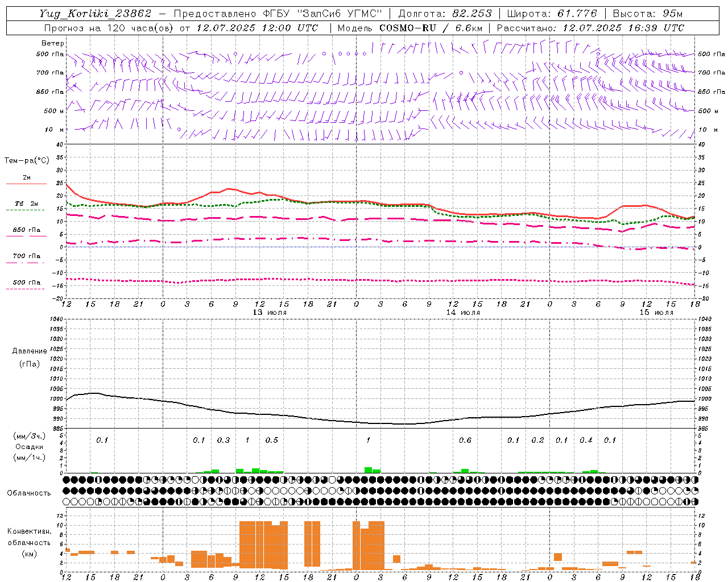Select the provider text ФГБУ "ЗапСиб УГМС"
The image size is (728, 582).
point(322,14)
